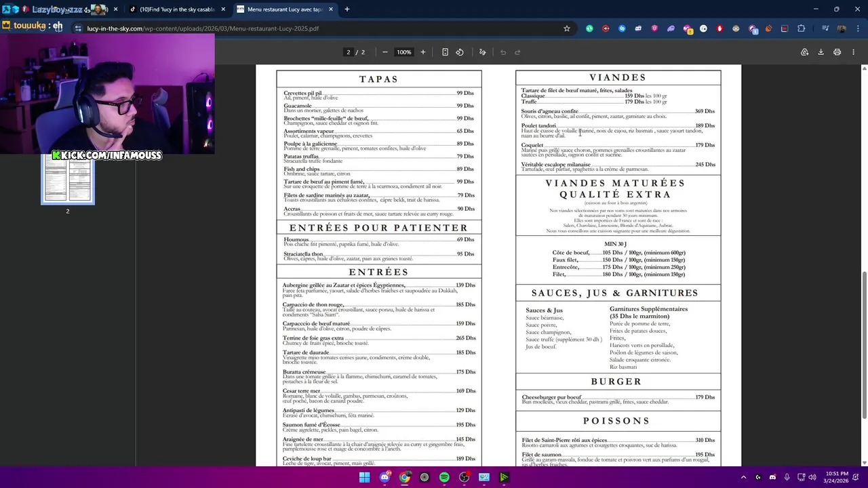Image resolution: width=868 pixels, height=488 pixels.
Task: Click 'Filet de Saint-Pierre rôti aux épices'
Action: coord(564,441)
